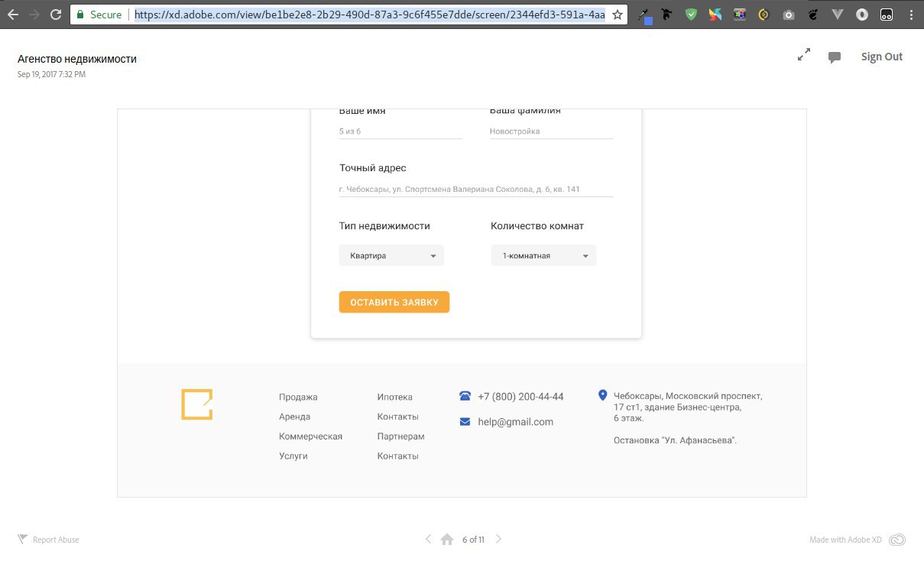The width and height of the screenshot is (924, 574).
Task: Click the Report Abuse link text
Action: 56,540
